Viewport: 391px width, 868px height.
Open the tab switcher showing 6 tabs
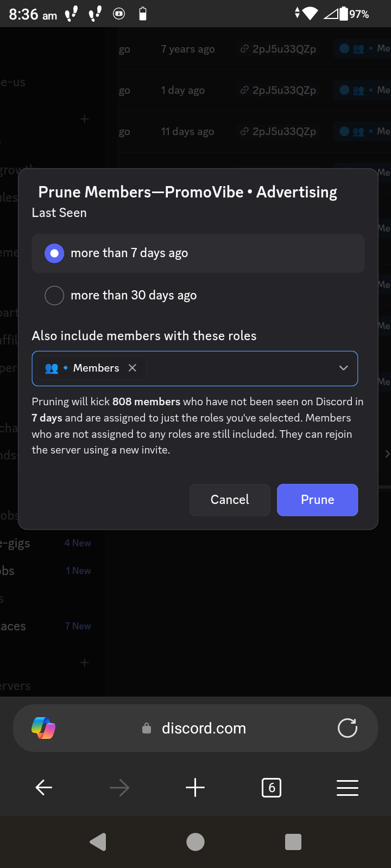tap(272, 787)
